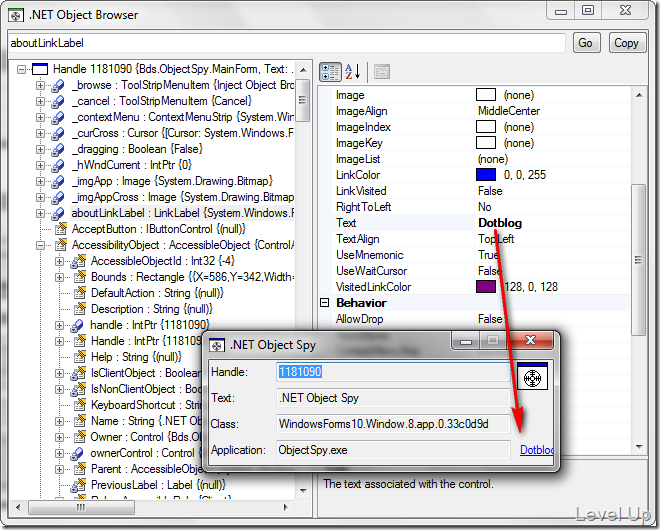Click the Property Pages toolbar icon
The image size is (660, 530).
click(x=382, y=72)
